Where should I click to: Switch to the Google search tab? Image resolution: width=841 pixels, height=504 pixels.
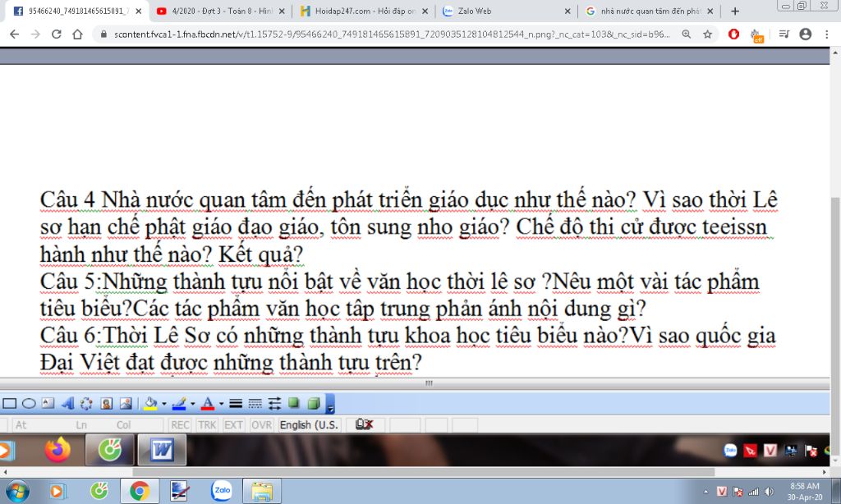(649, 11)
